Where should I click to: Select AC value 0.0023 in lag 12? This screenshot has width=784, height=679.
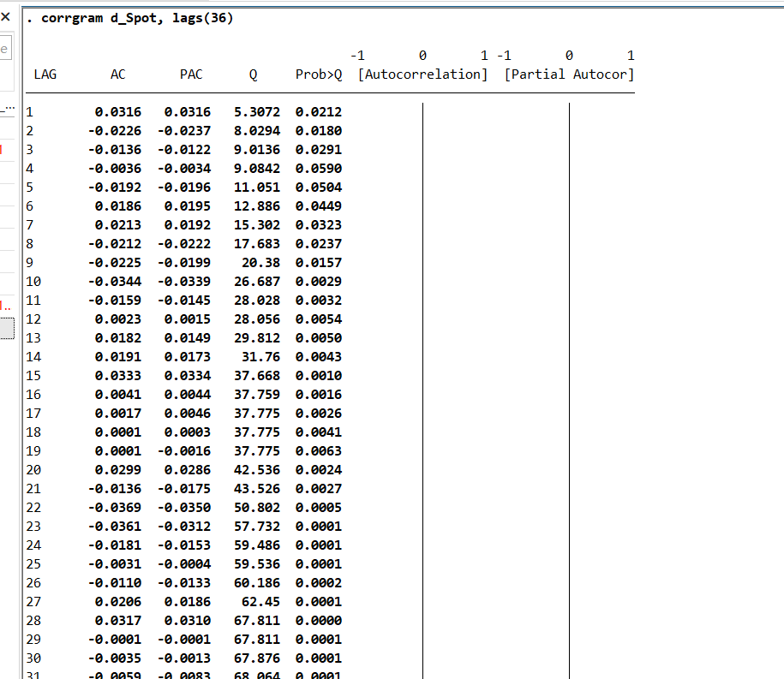click(118, 319)
